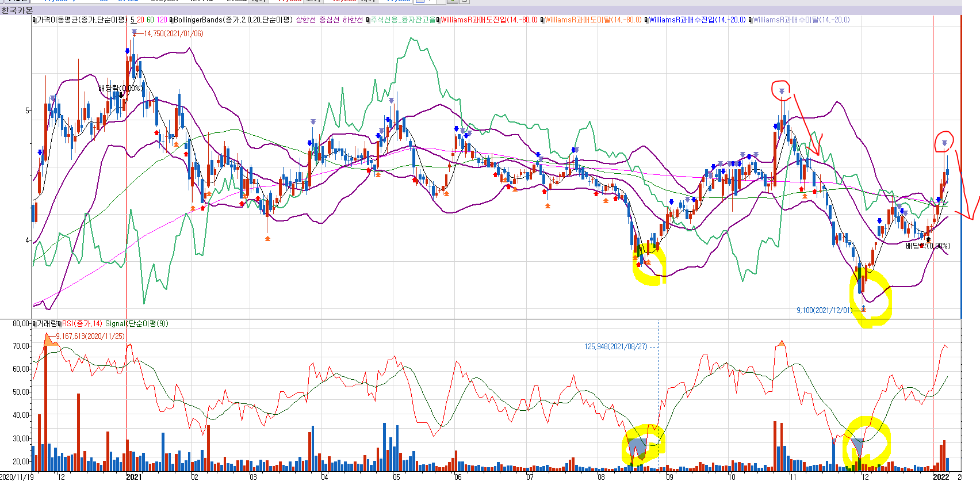Click the 중심선 middle band label
This screenshot has height=481, width=980.
pyautogui.click(x=330, y=20)
